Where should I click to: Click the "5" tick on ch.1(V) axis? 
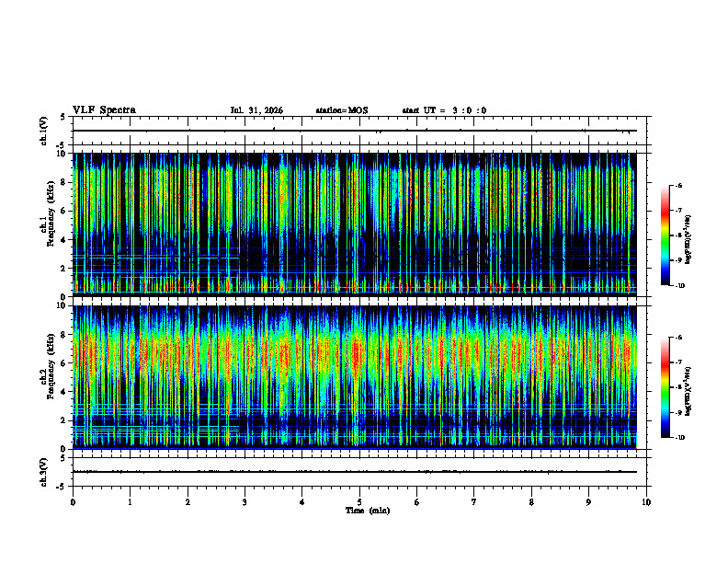(x=63, y=117)
